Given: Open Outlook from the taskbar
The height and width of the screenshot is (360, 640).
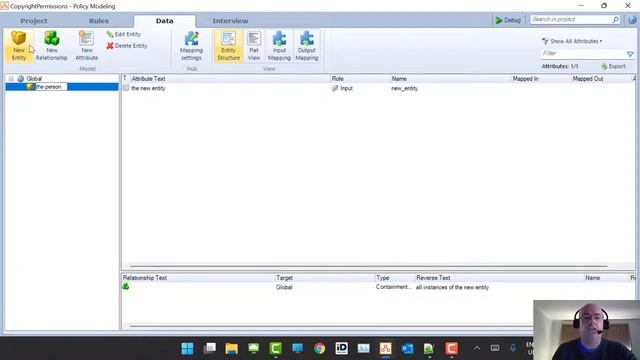Looking at the screenshot, I should [x=407, y=349].
